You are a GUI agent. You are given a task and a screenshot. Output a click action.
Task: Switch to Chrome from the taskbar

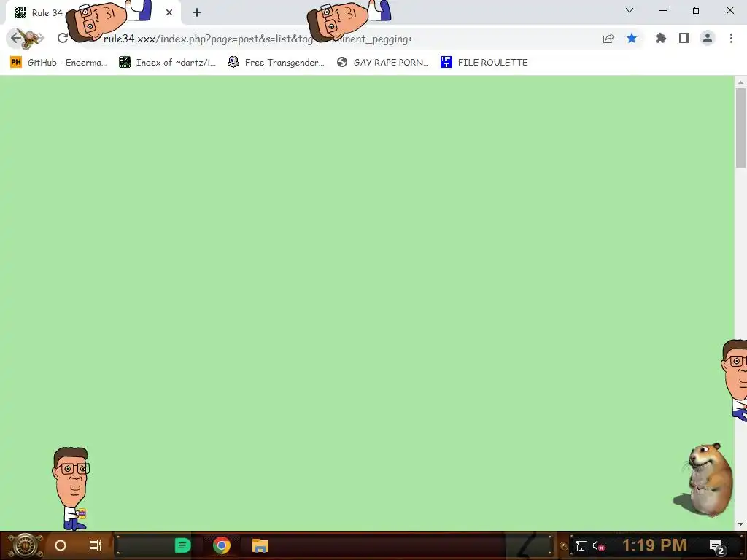pos(222,545)
